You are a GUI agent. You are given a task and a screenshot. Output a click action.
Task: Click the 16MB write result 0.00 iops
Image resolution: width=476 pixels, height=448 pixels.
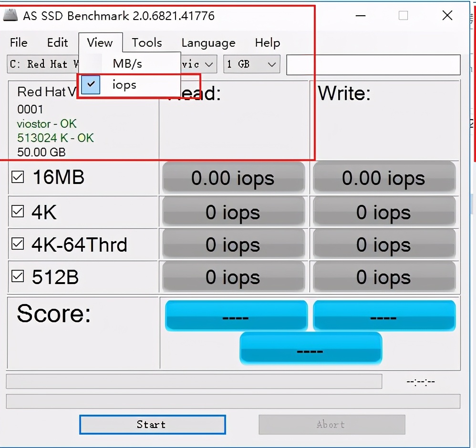click(384, 178)
